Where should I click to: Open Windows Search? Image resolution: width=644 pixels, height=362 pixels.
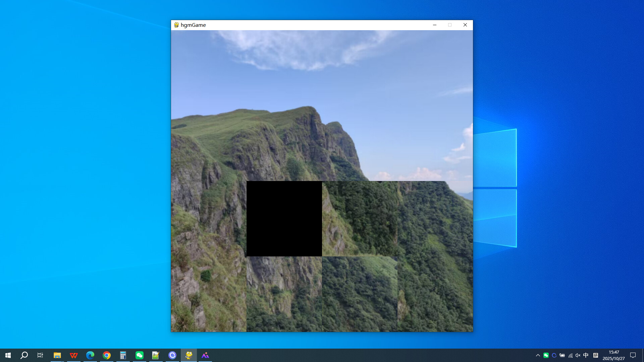pos(23,355)
